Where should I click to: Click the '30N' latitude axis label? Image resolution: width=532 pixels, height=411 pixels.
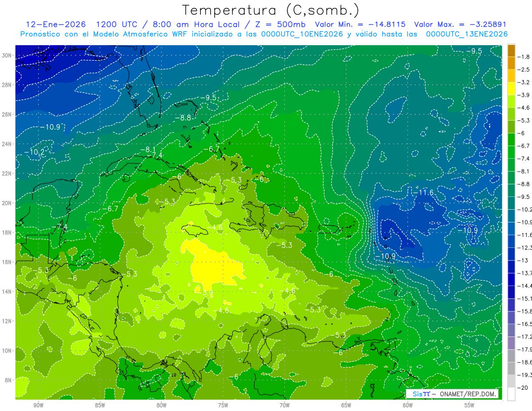click(x=8, y=55)
